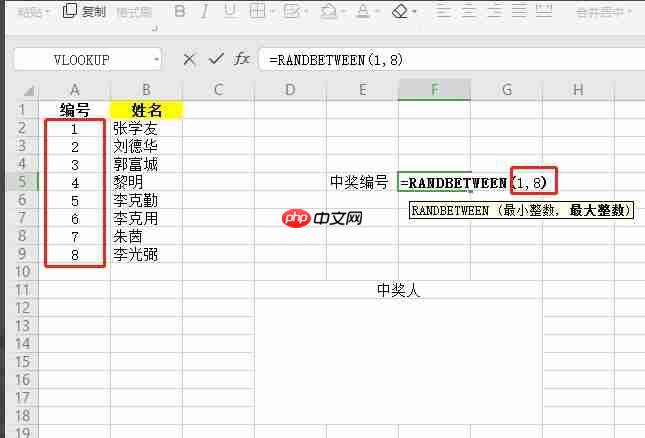Click the Copy (复制) toolbar button
The image size is (645, 438).
(x=84, y=12)
